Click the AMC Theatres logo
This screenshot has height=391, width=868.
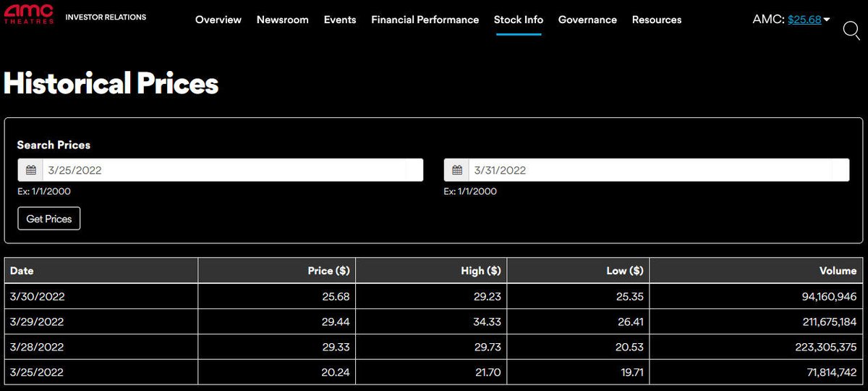(x=29, y=13)
